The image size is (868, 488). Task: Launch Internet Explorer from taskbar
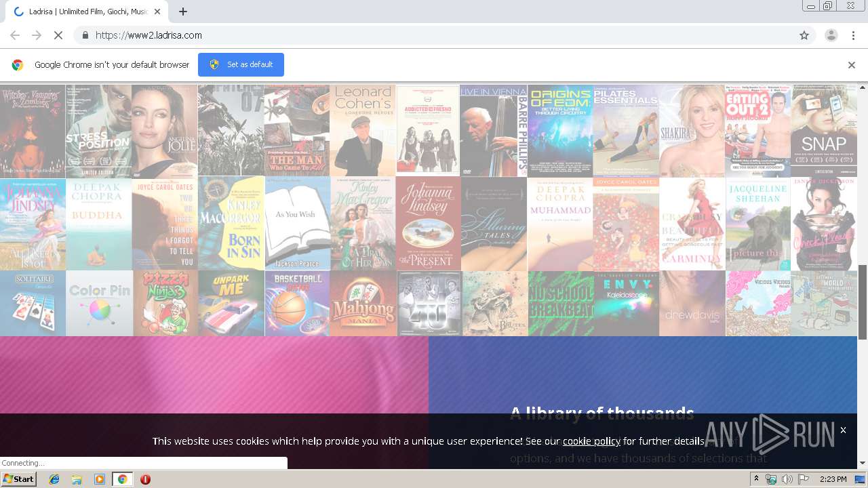[x=54, y=479]
